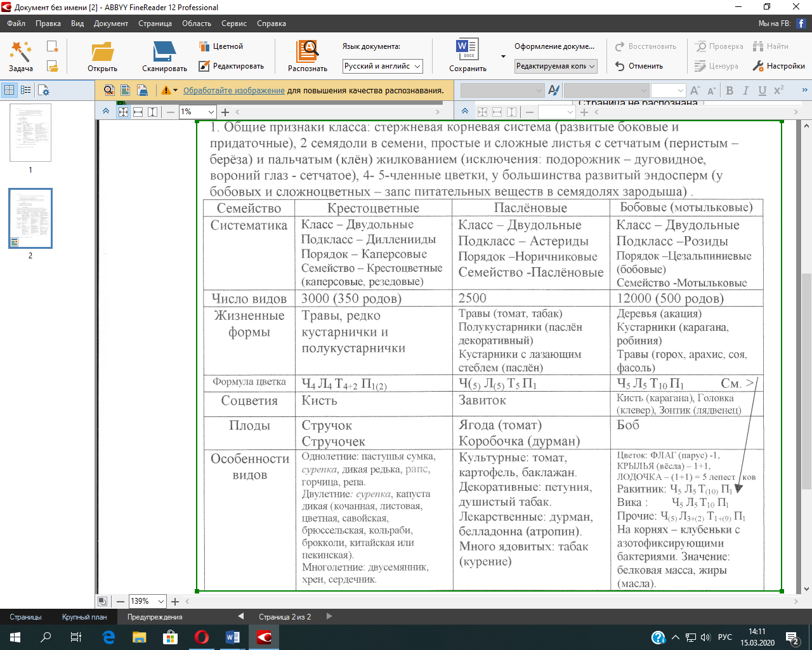Open the Область menu

click(197, 23)
